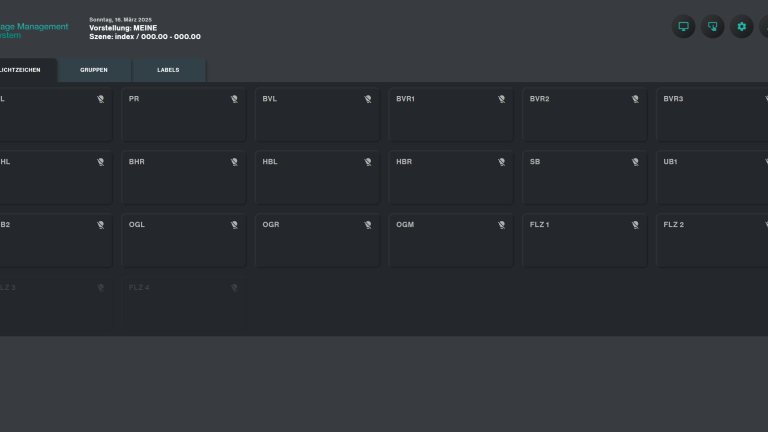Click the muted-person icon on PR card
768x432 pixels.
click(234, 99)
